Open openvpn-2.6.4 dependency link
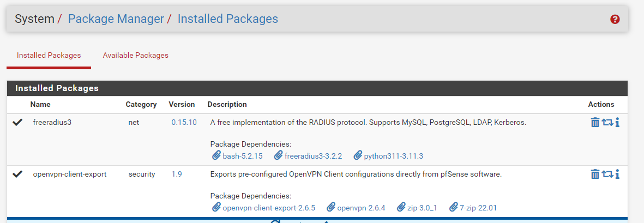644x223 pixels. 361,208
